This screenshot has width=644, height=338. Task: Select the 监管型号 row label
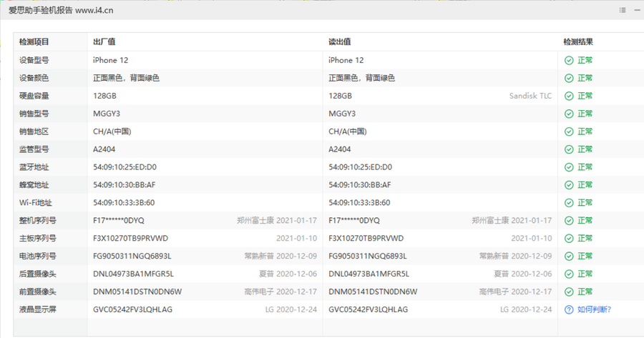34,149
